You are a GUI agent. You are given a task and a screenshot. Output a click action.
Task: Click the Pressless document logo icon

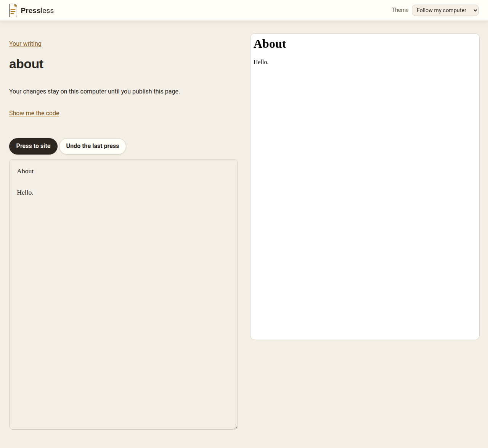click(13, 10)
